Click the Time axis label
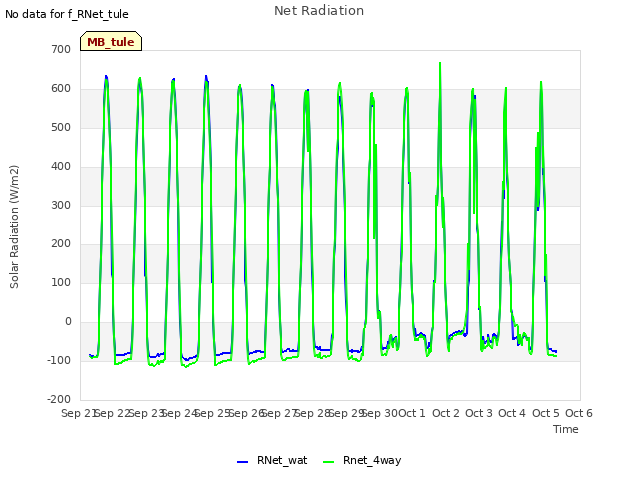The width and height of the screenshot is (640, 480). [x=566, y=429]
